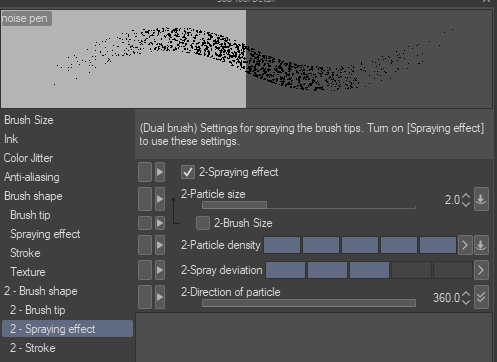Expand arrow beside 2-Particle size row
This screenshot has height=362, width=497.
(160, 199)
